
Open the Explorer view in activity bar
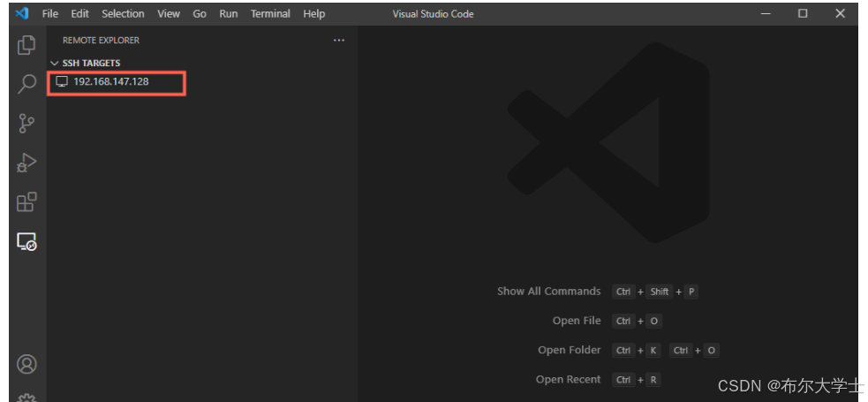26,45
